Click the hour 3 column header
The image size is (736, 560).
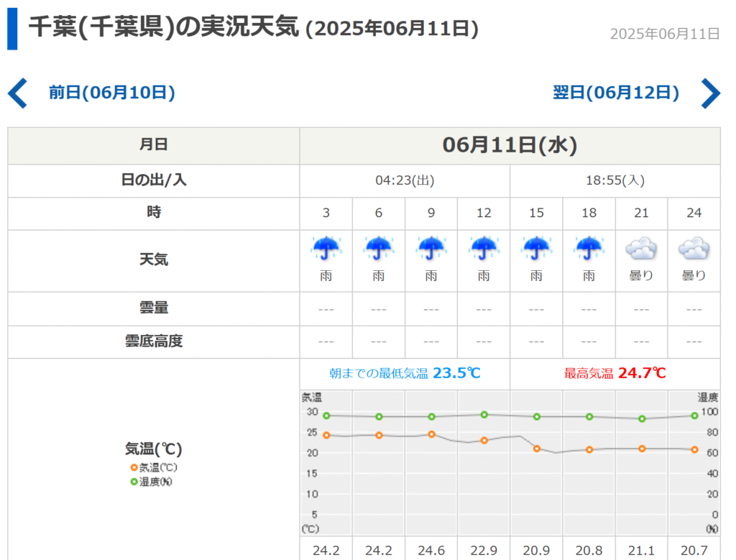pos(326,213)
